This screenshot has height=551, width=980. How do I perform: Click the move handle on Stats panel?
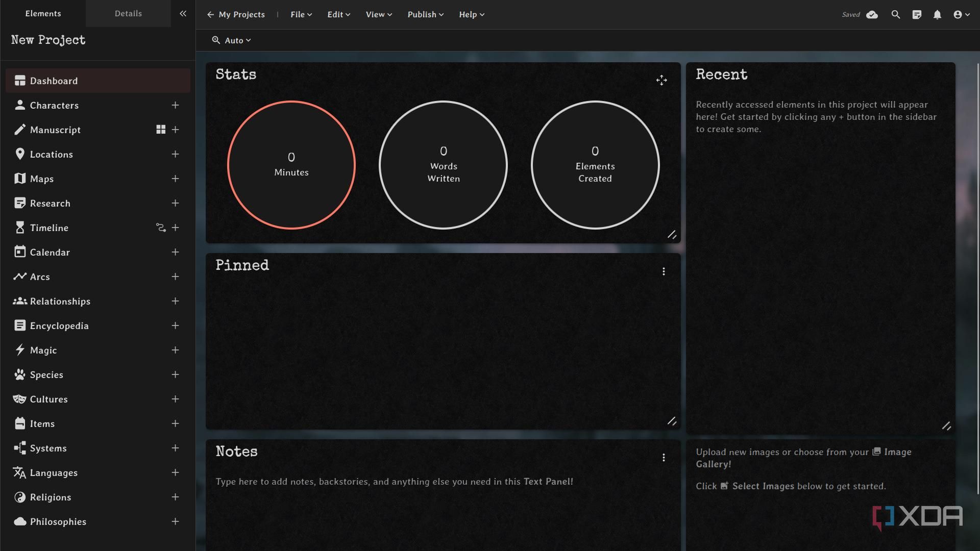[661, 80]
